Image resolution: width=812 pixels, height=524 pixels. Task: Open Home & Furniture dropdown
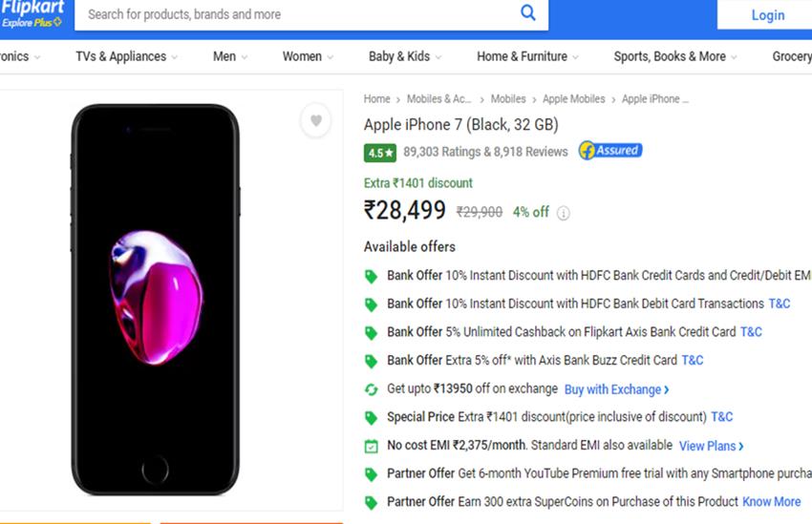tap(527, 56)
